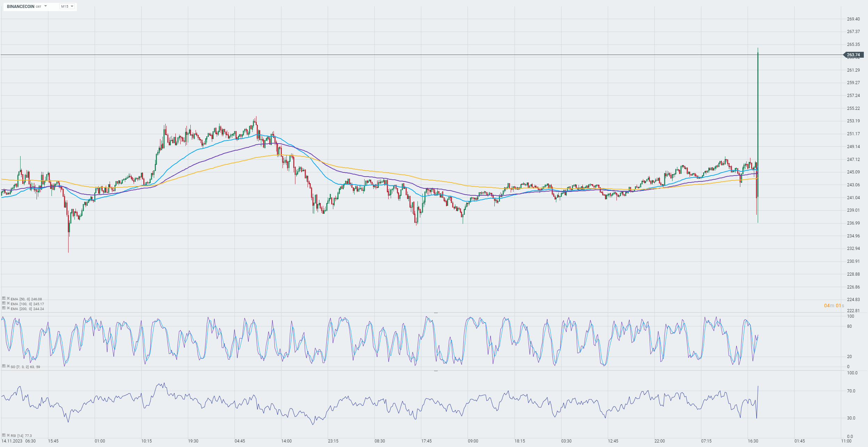Open EMA 200 indicator settings icon
Screen dimensions: 868x447
(4, 308)
